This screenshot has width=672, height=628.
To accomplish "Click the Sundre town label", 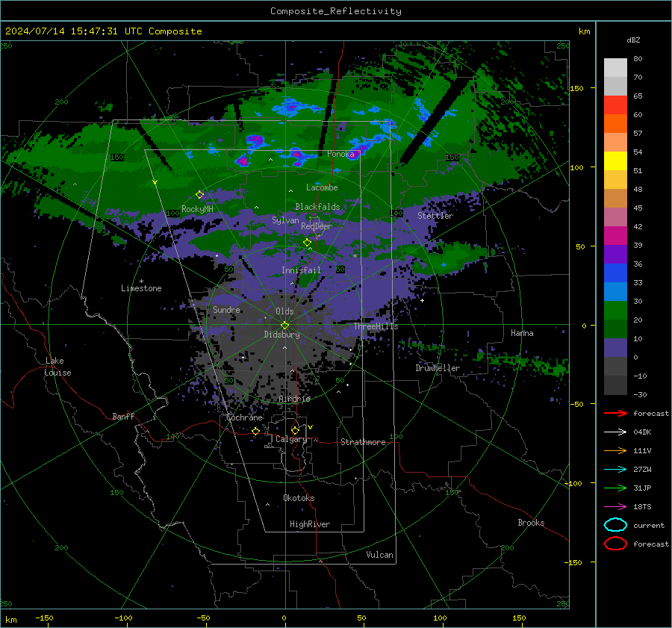I will 226,309.
